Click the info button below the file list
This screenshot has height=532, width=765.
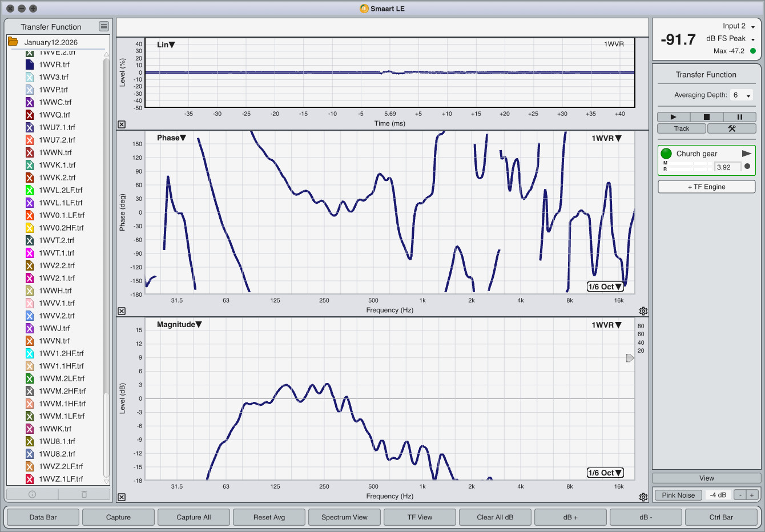click(x=32, y=494)
